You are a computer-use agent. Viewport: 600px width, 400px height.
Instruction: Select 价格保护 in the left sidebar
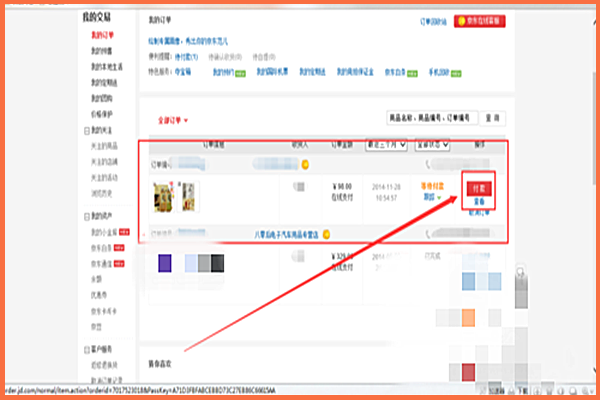point(101,114)
